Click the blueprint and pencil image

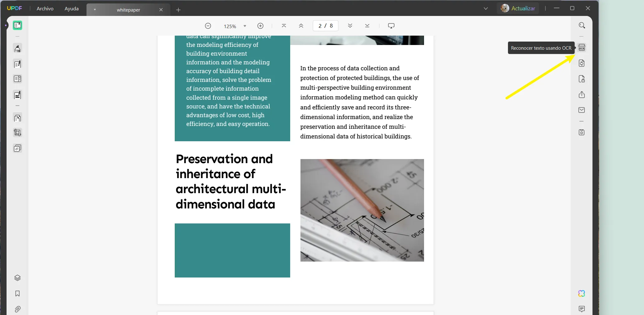(x=362, y=210)
